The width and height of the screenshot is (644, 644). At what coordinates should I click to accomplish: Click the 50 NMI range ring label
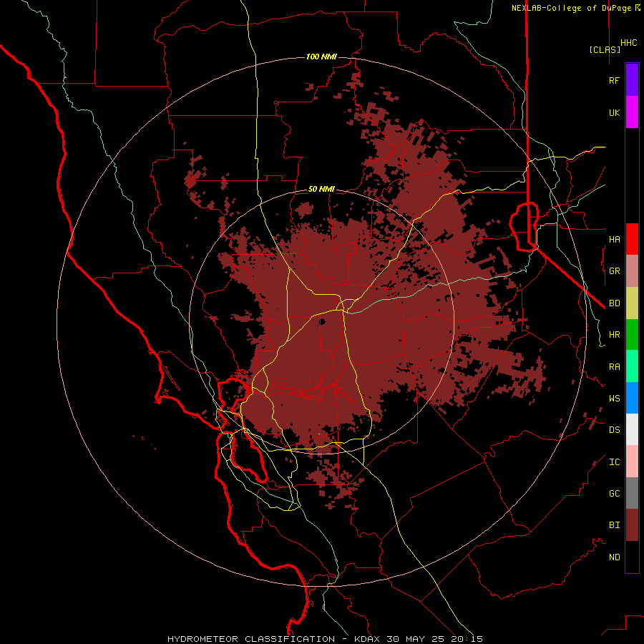pos(321,189)
